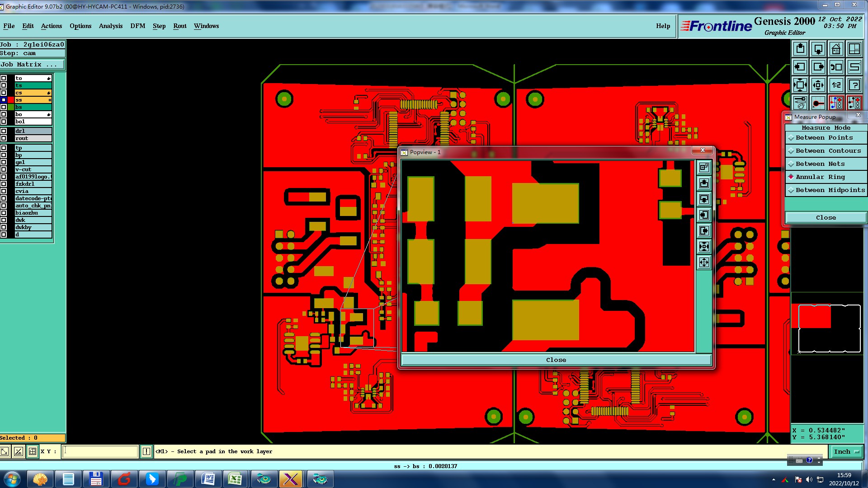
Task: Close the Popview window with Close button
Action: pos(556,360)
